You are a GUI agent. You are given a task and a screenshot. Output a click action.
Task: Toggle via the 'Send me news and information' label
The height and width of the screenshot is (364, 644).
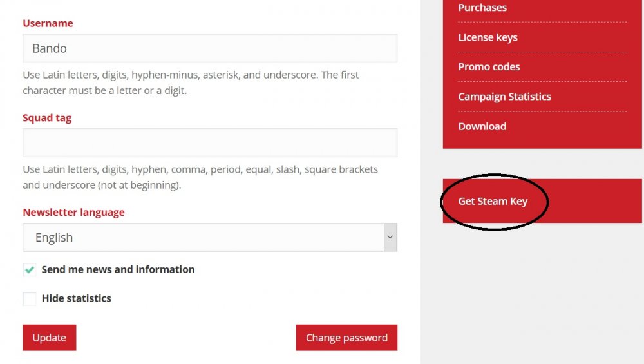(118, 269)
